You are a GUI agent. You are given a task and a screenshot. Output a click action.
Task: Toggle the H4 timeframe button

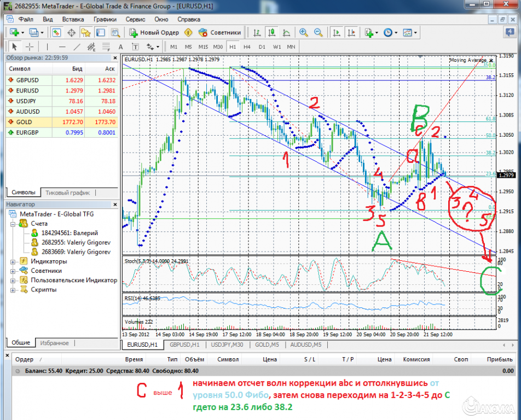point(247,46)
